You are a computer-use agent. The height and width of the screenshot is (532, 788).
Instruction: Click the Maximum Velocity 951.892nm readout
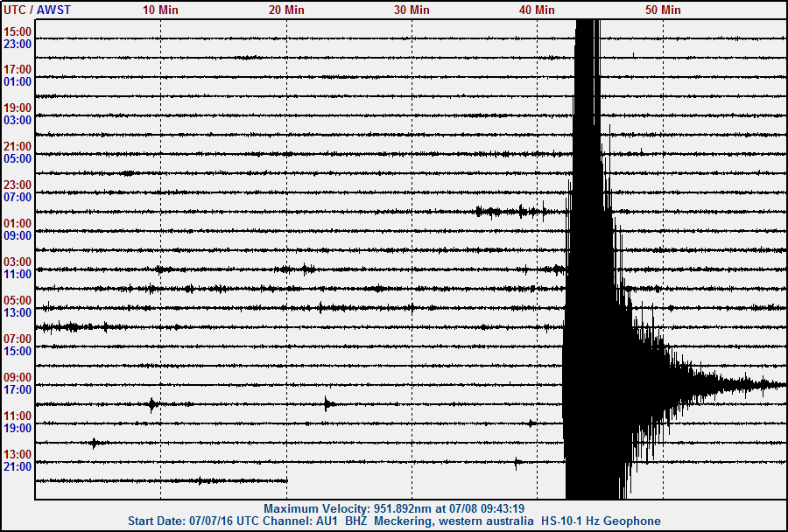point(394,509)
